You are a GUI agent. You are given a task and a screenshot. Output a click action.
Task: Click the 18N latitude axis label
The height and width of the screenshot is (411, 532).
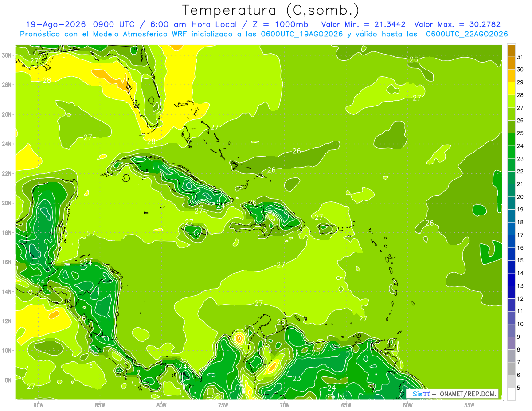pos(8,232)
